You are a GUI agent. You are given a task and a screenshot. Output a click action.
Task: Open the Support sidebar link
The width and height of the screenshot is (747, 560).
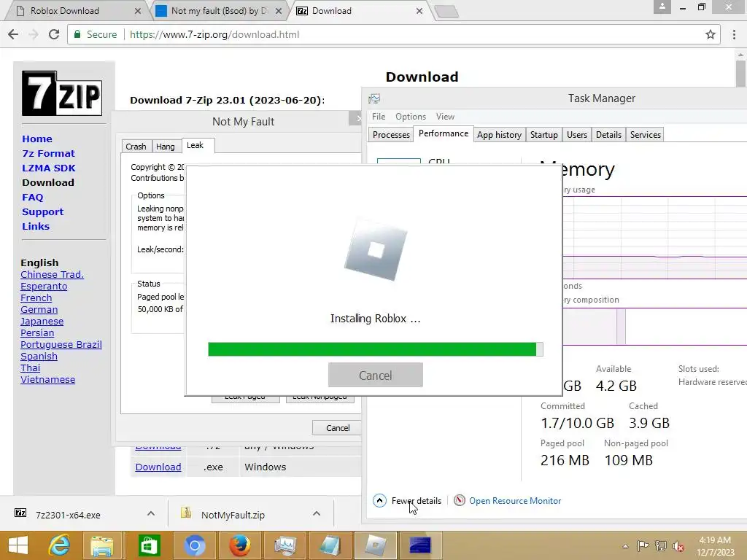pyautogui.click(x=42, y=212)
